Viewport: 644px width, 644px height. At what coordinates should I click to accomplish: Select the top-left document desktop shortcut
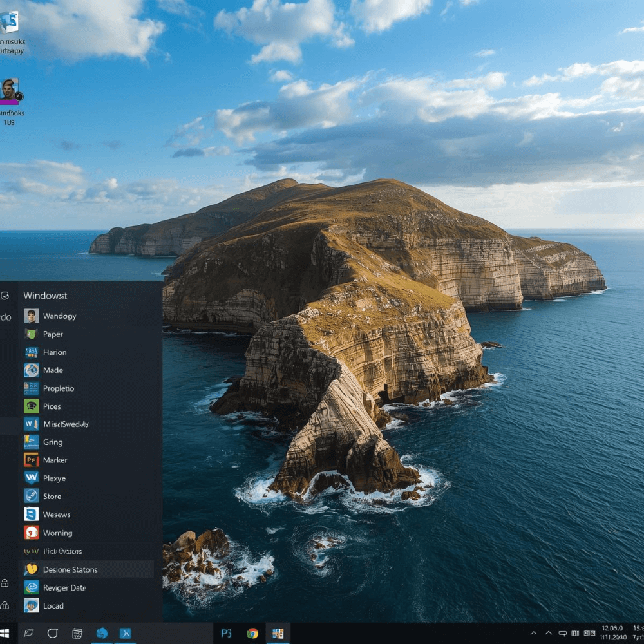coord(10,23)
